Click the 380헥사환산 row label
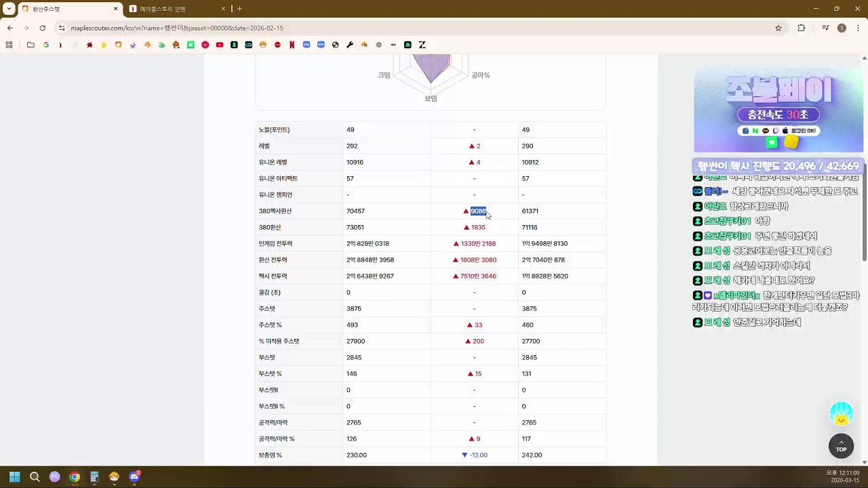The height and width of the screenshot is (488, 868). coord(275,211)
